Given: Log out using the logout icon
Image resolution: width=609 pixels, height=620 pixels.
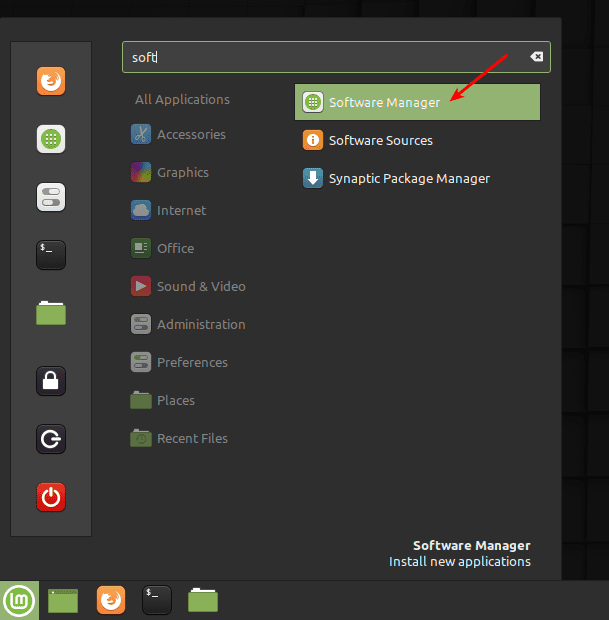Looking at the screenshot, I should coord(51,439).
